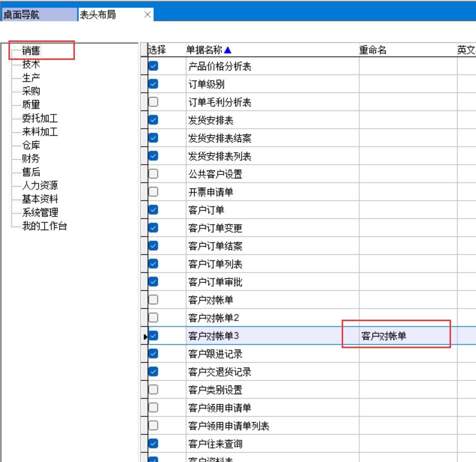Sort by the 单据名称 column header
476x462 pixels.
coord(205,50)
